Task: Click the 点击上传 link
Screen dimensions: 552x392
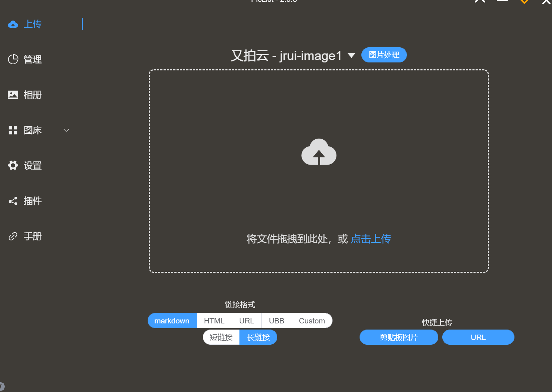Action: pyautogui.click(x=371, y=239)
